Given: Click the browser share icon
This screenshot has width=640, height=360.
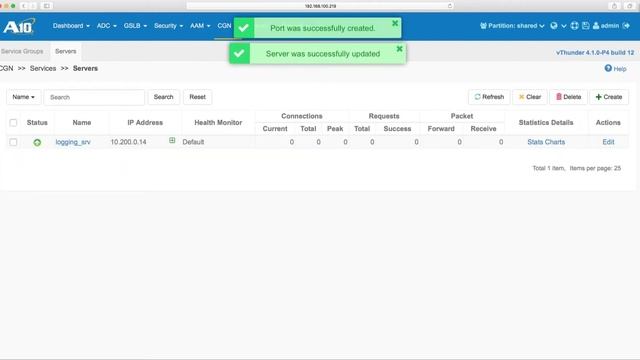Looking at the screenshot, I should coord(614,6).
